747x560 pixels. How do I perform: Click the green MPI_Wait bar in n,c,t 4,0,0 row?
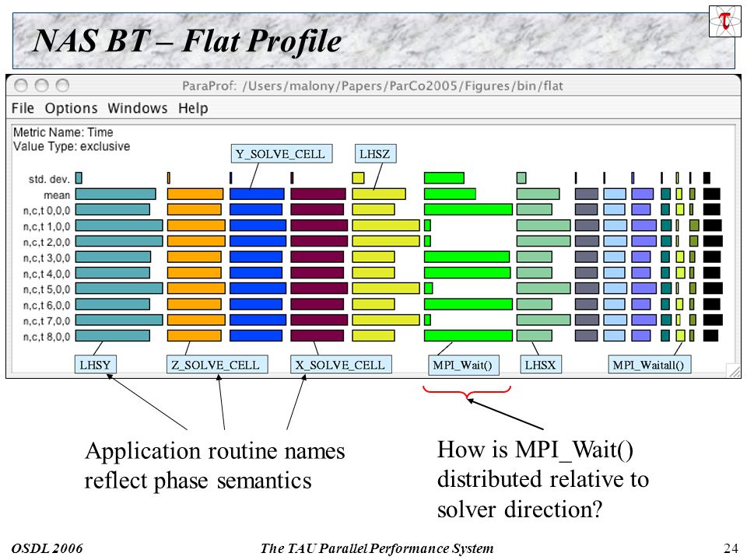pyautogui.click(x=468, y=272)
